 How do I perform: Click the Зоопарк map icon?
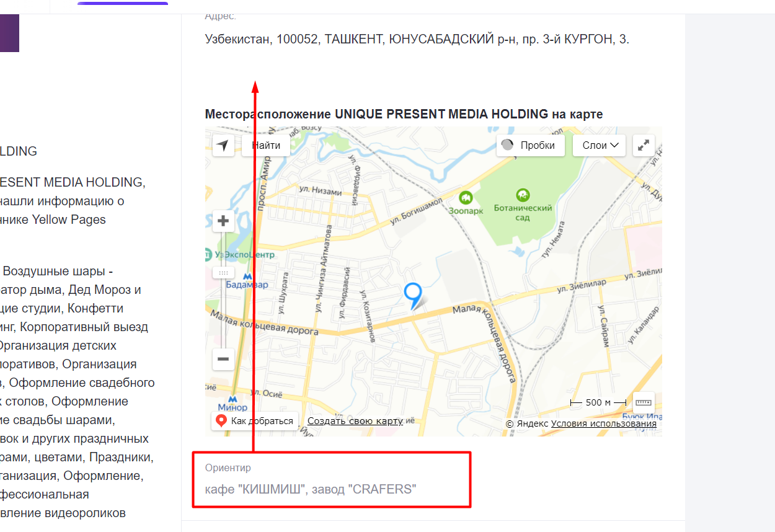tap(466, 198)
